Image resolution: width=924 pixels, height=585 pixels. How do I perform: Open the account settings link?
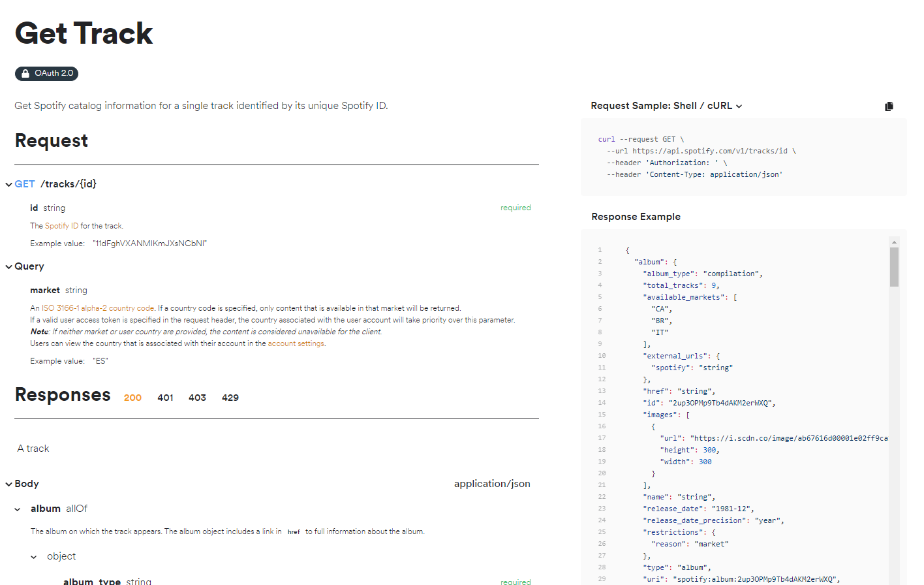296,343
